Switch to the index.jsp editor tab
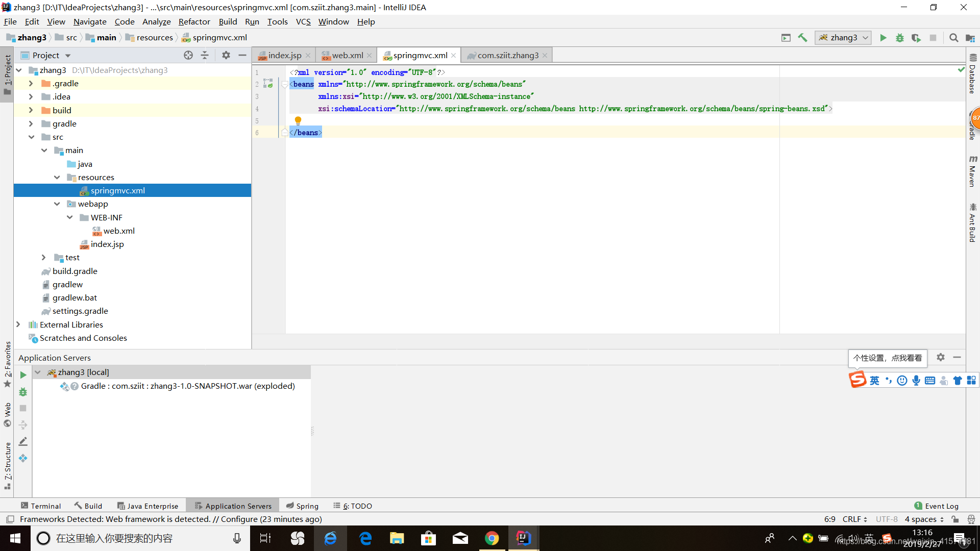 pos(284,55)
